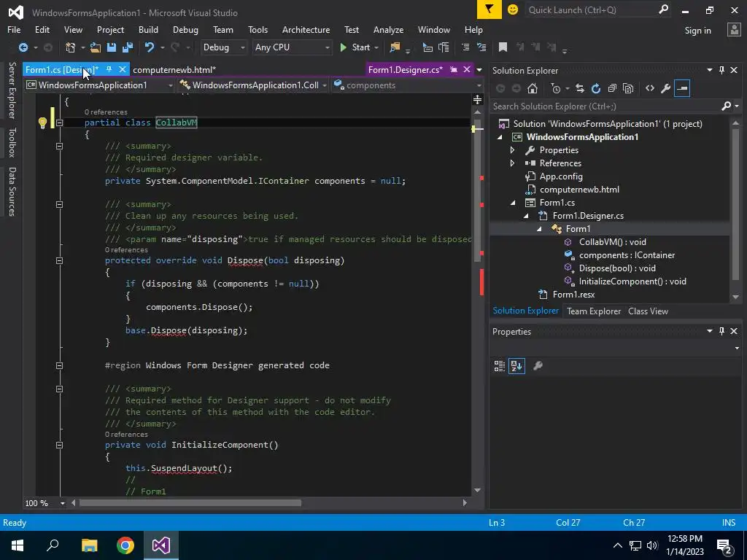Viewport: 747px width, 560px height.
Task: Open Properties wrench in Solution Explorer toolbar
Action: coord(666,88)
